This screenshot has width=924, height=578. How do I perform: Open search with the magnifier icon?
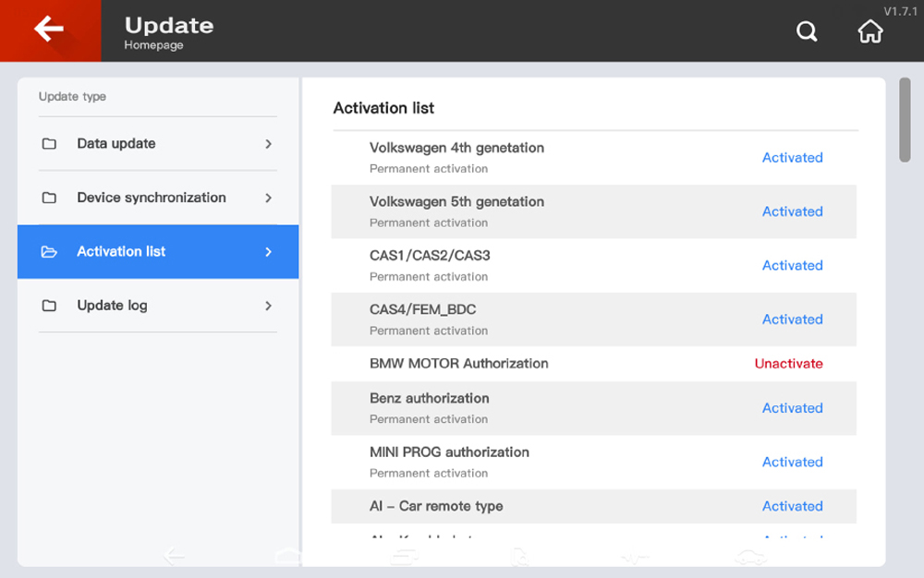[806, 30]
